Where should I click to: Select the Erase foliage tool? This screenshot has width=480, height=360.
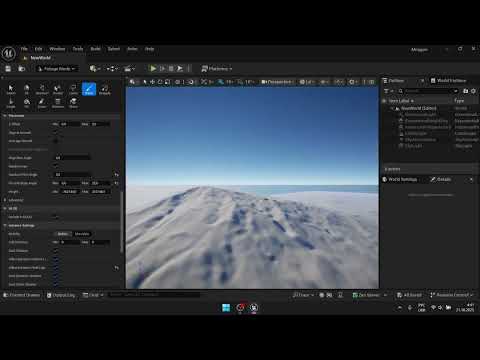[42, 103]
